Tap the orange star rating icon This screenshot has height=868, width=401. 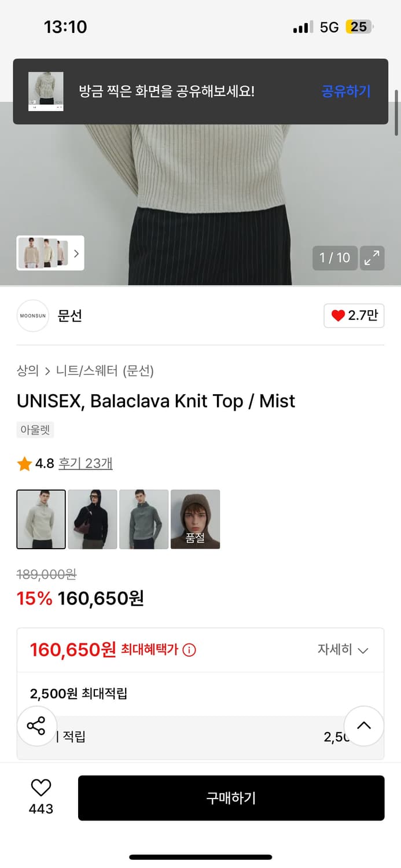pos(24,464)
